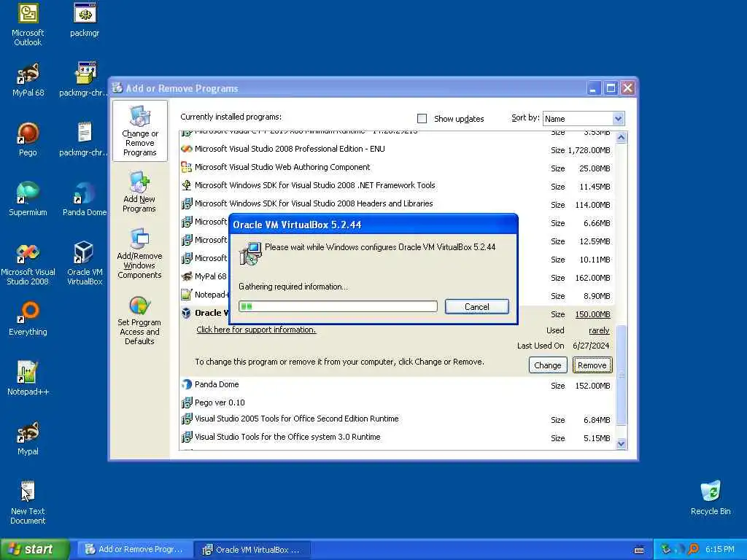Open the Start menu
Image resolution: width=747 pixels, height=560 pixels.
point(34,549)
